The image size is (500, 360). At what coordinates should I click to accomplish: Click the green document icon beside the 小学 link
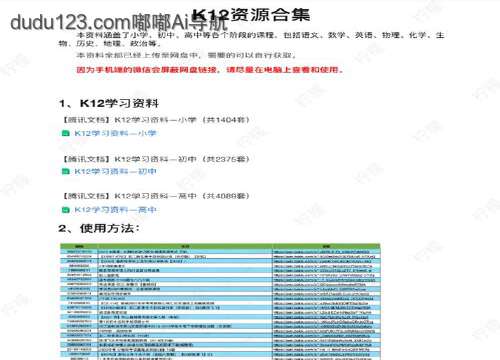(x=65, y=133)
